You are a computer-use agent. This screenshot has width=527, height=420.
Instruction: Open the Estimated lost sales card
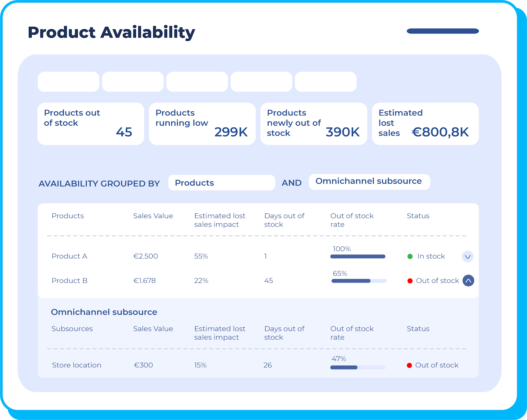click(x=425, y=124)
